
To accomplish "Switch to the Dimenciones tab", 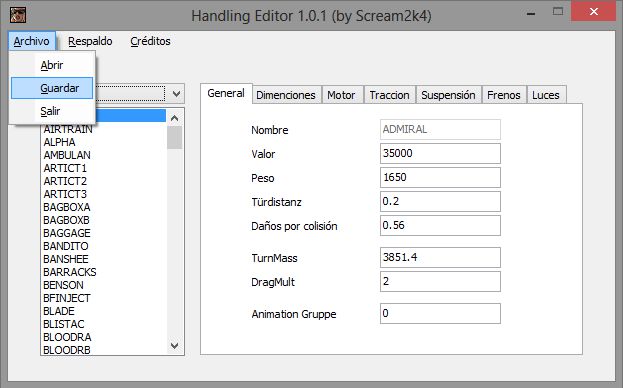I will coord(286,95).
